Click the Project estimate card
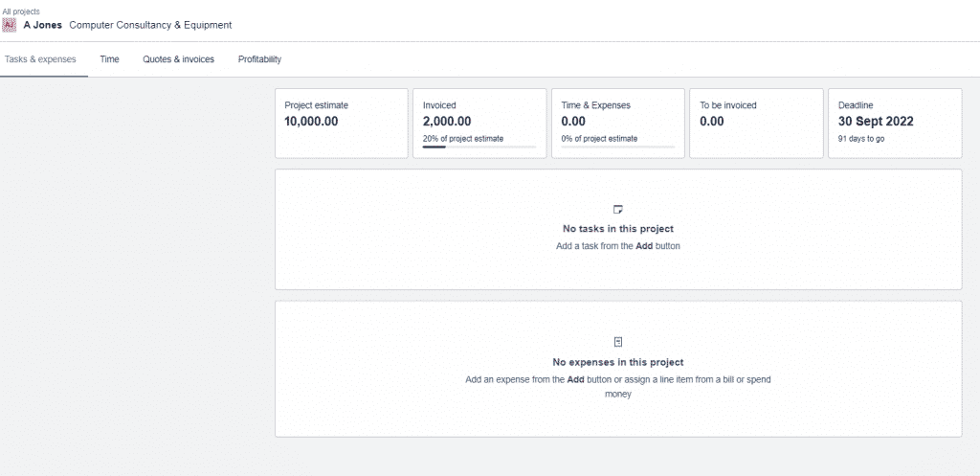 [x=342, y=124]
